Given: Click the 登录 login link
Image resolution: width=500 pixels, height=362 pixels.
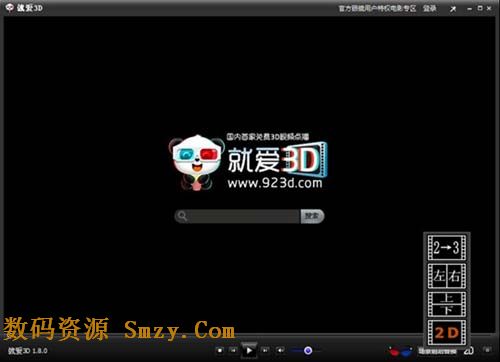Looking at the screenshot, I should 429,8.
